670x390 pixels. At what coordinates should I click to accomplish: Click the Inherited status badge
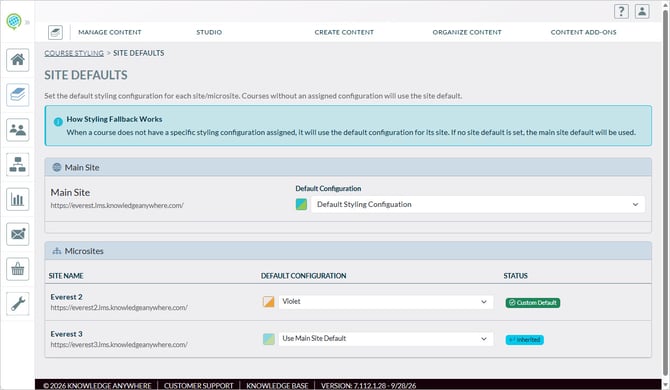(x=524, y=340)
